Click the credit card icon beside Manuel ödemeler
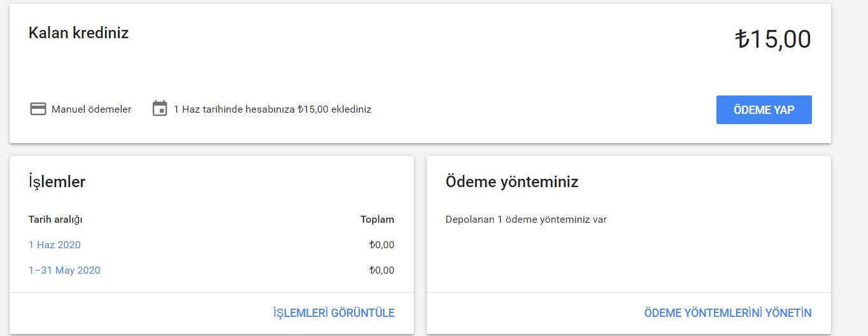868x336 pixels. click(x=38, y=109)
